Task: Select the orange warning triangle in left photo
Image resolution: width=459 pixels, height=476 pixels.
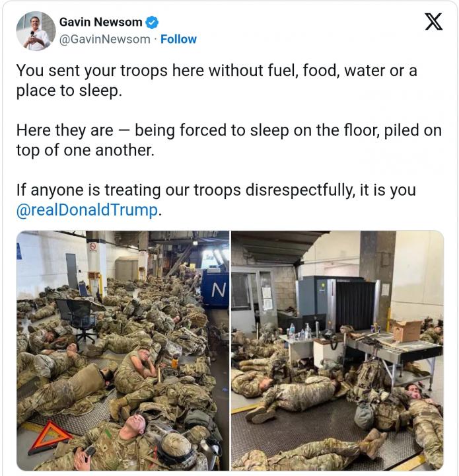Action: click(x=50, y=437)
